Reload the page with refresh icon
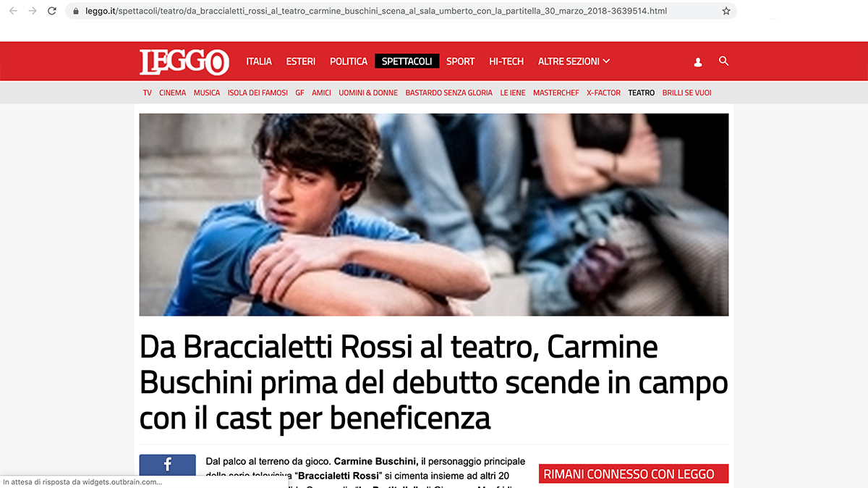 [x=52, y=11]
